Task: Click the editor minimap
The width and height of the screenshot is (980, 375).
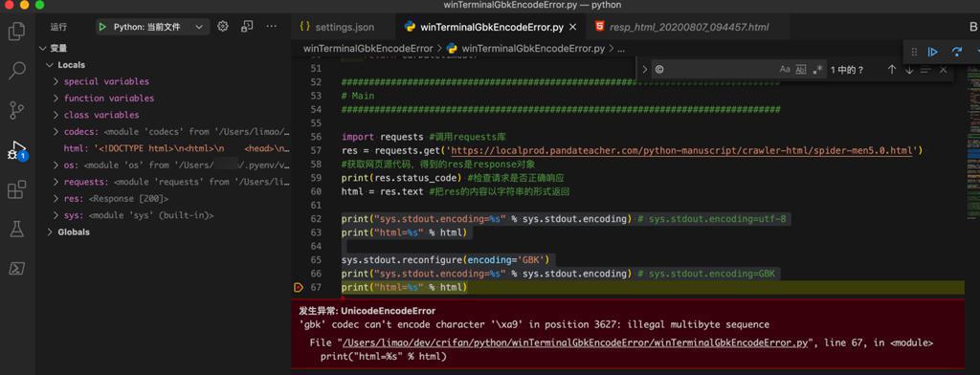Action: tap(972, 143)
